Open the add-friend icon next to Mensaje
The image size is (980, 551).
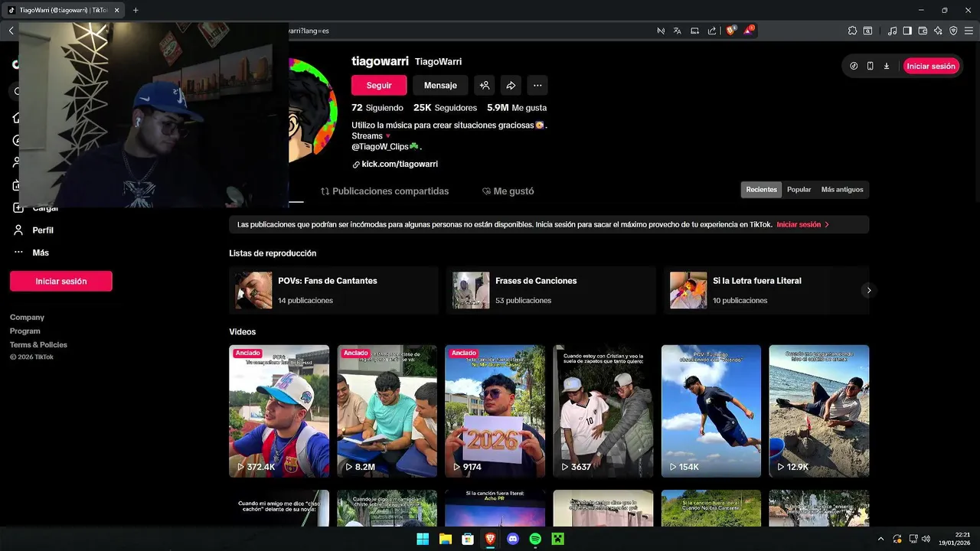coord(484,85)
